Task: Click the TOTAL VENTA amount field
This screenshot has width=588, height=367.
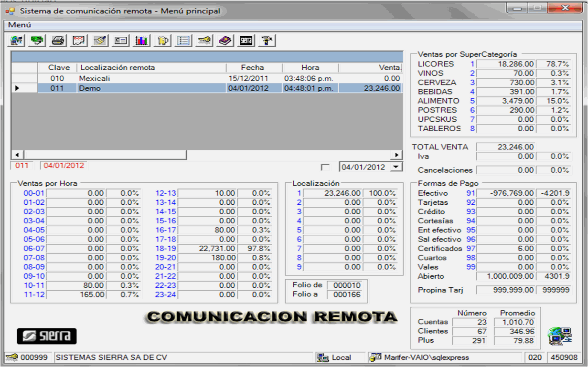Action: (506, 147)
